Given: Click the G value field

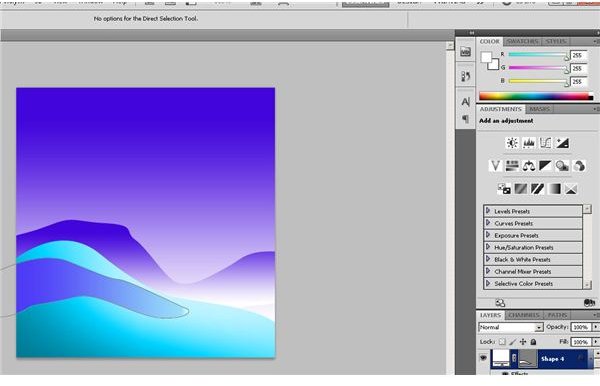Looking at the screenshot, I should point(578,68).
